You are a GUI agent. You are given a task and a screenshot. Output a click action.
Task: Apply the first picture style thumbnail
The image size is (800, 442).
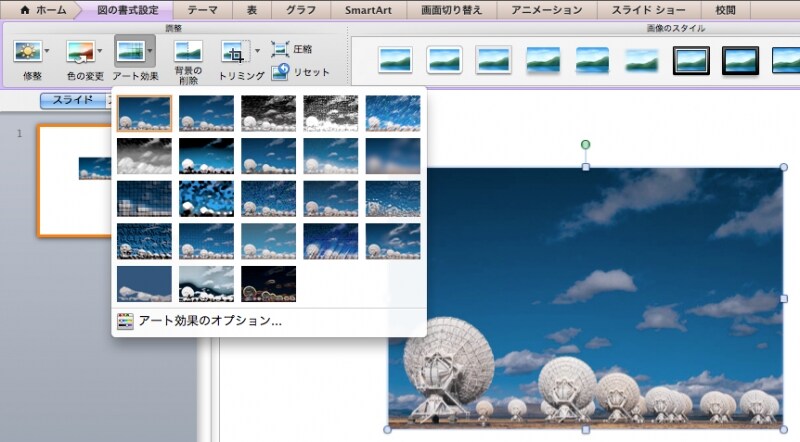pos(395,60)
